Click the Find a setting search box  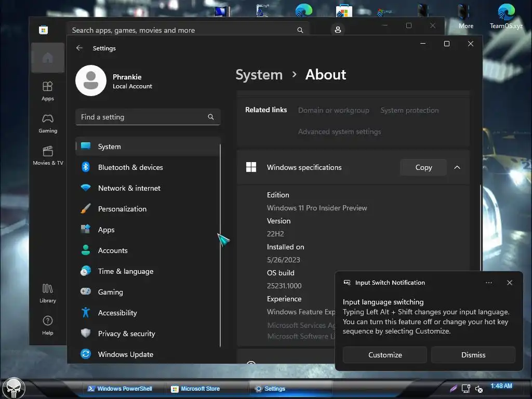(x=148, y=117)
